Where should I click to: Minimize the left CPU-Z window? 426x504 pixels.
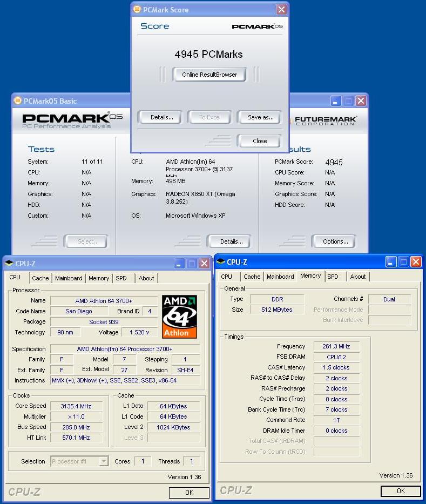click(x=179, y=264)
